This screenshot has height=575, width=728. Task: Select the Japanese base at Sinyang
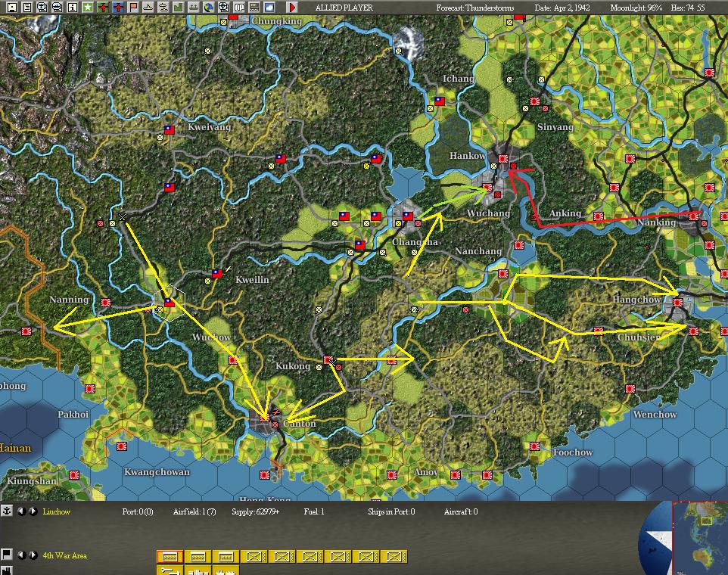click(x=535, y=101)
